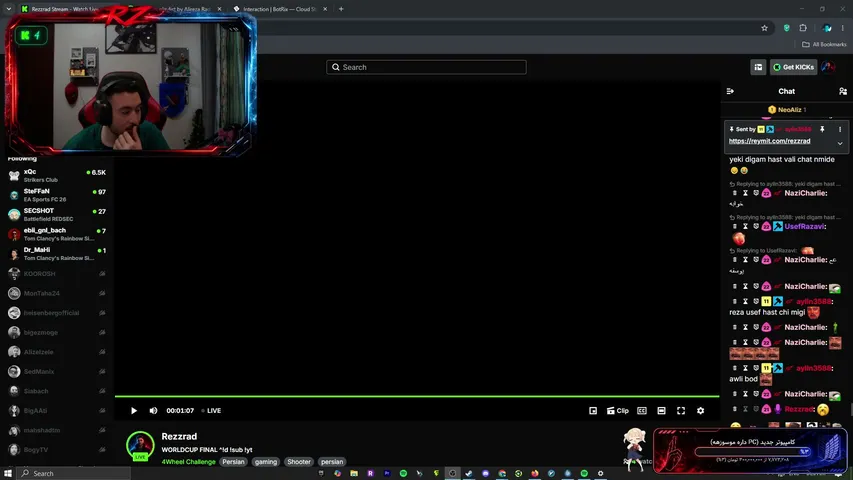Open offline bigezmoge channel
This screenshot has height=480, width=853.
pos(57,333)
